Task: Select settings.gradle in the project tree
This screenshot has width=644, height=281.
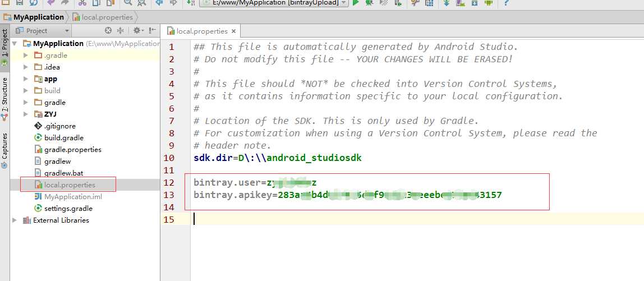Action: point(68,208)
